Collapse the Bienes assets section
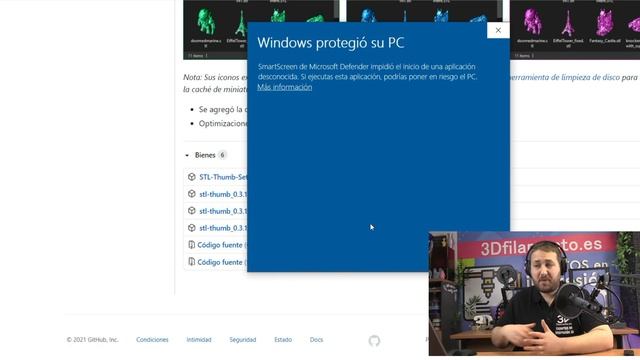 click(x=187, y=155)
